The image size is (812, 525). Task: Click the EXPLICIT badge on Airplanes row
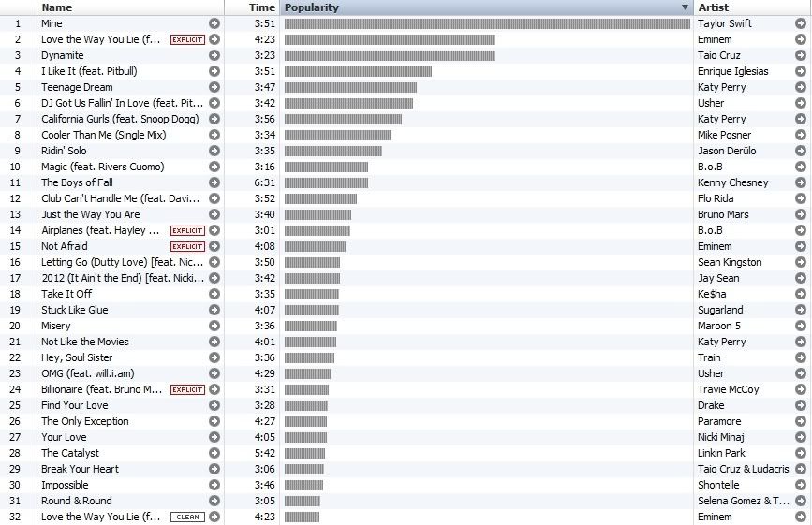coord(187,230)
